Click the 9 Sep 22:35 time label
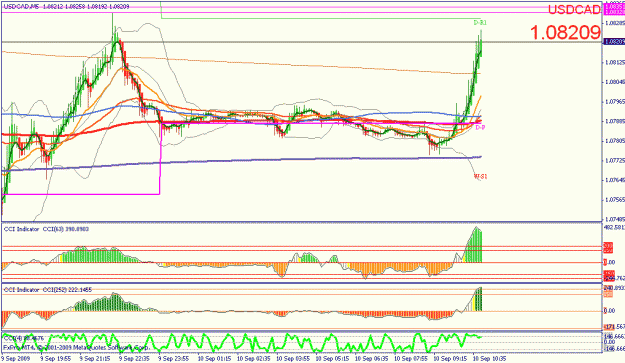The height and width of the screenshot is (363, 625). [x=134, y=359]
